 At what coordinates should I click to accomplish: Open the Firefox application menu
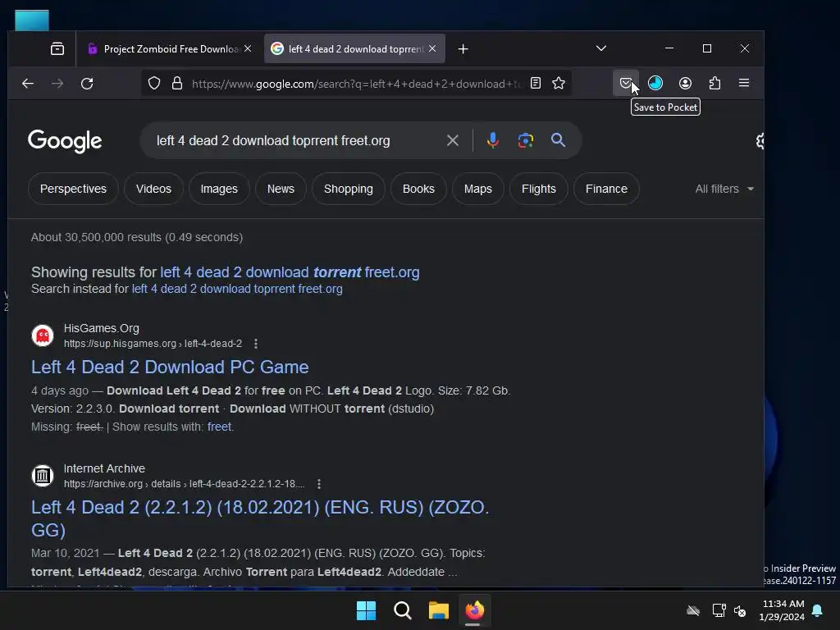(744, 83)
